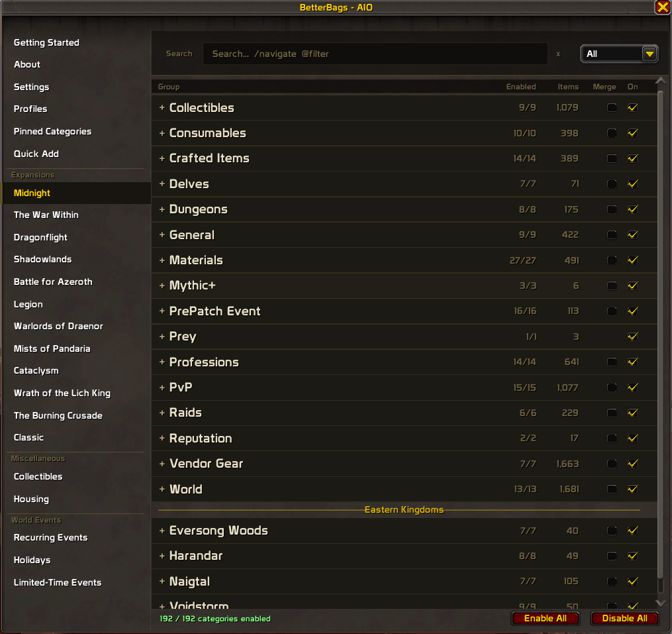This screenshot has width=672, height=634.
Task: Toggle Merge checkbox for PvP row
Action: tap(612, 388)
